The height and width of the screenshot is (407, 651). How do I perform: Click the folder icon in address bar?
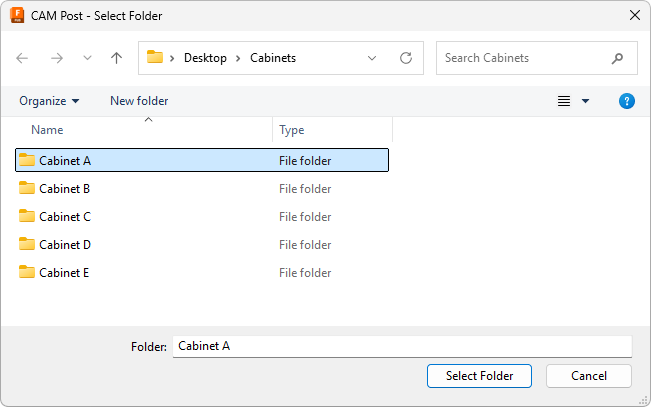point(155,58)
